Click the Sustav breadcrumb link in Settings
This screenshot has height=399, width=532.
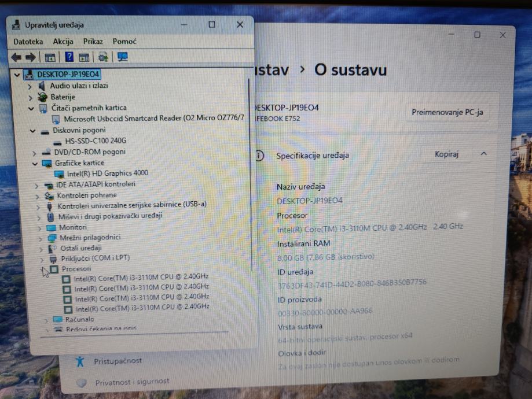[x=271, y=70]
